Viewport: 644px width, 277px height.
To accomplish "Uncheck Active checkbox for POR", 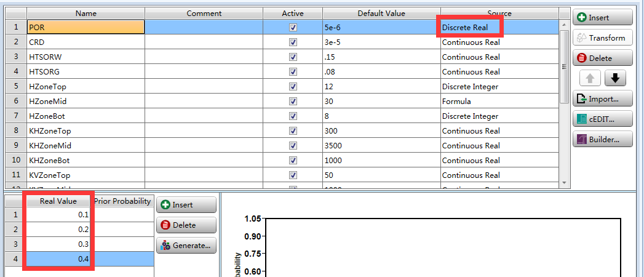I will point(293,28).
